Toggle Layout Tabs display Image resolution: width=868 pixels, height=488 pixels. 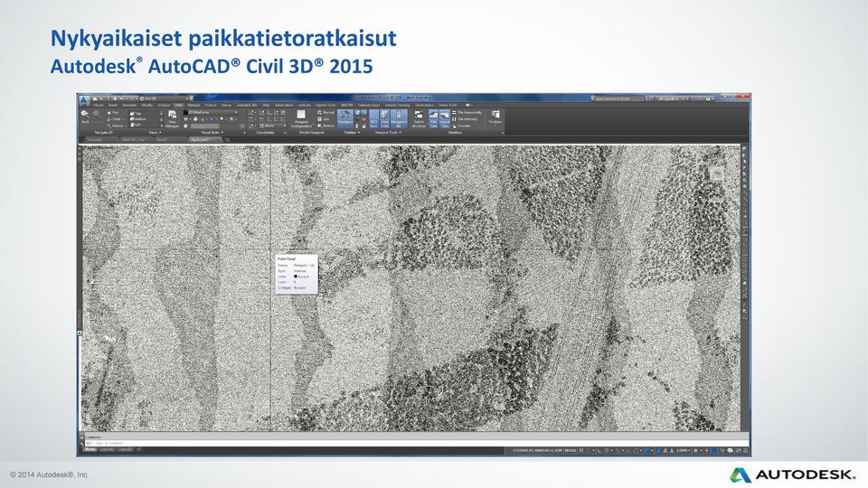click(445, 118)
